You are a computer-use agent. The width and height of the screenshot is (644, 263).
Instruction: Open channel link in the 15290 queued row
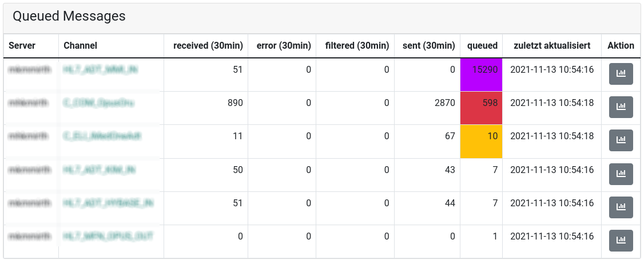101,70
